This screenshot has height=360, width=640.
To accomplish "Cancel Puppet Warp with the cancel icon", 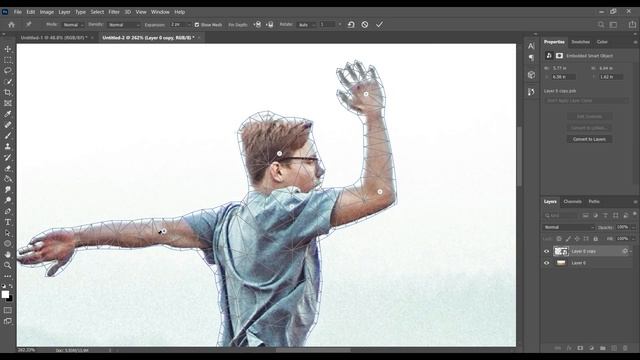I will pyautogui.click(x=364, y=24).
